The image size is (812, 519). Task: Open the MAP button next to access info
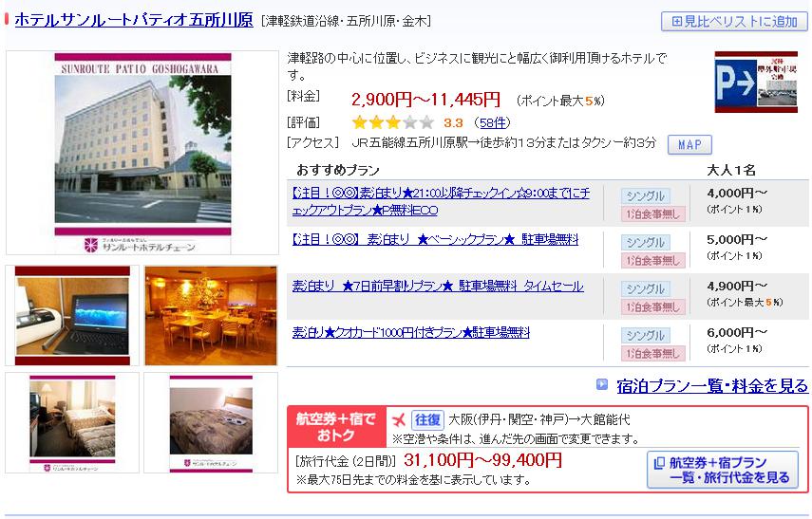689,144
